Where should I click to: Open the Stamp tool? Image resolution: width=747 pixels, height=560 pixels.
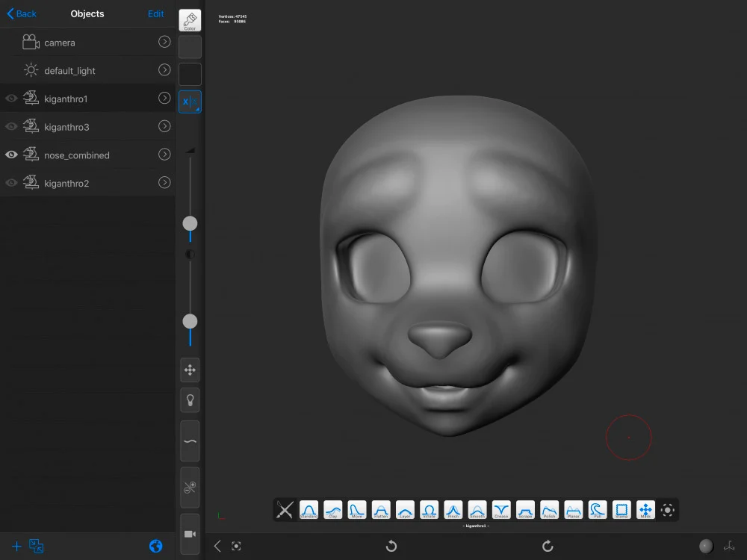(621, 510)
